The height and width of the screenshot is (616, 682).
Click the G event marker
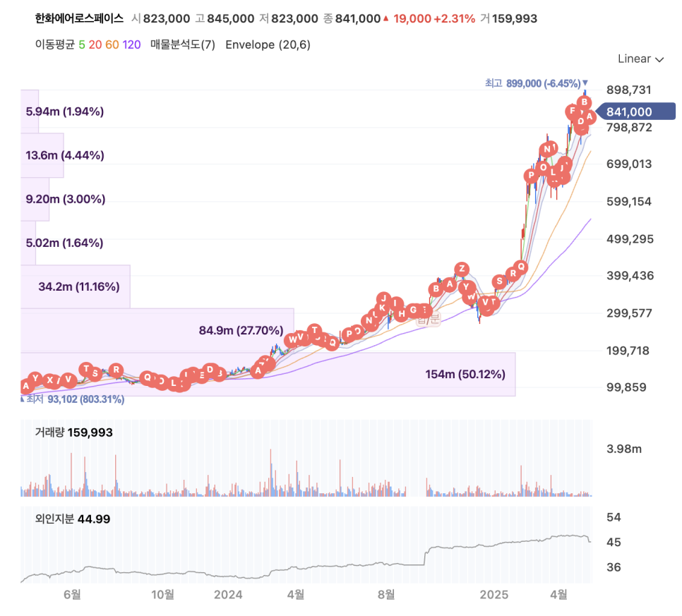413,310
